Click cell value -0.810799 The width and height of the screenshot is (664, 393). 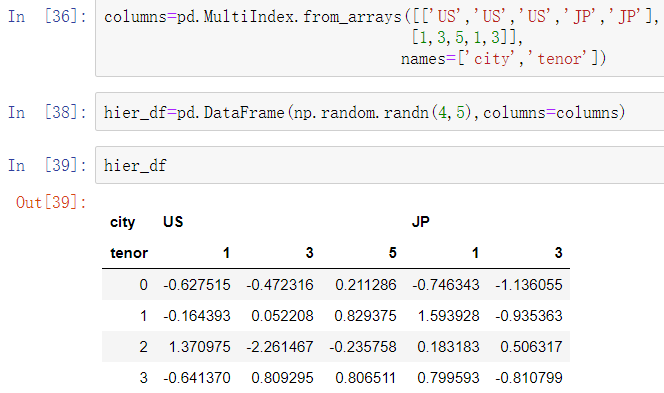coord(529,378)
